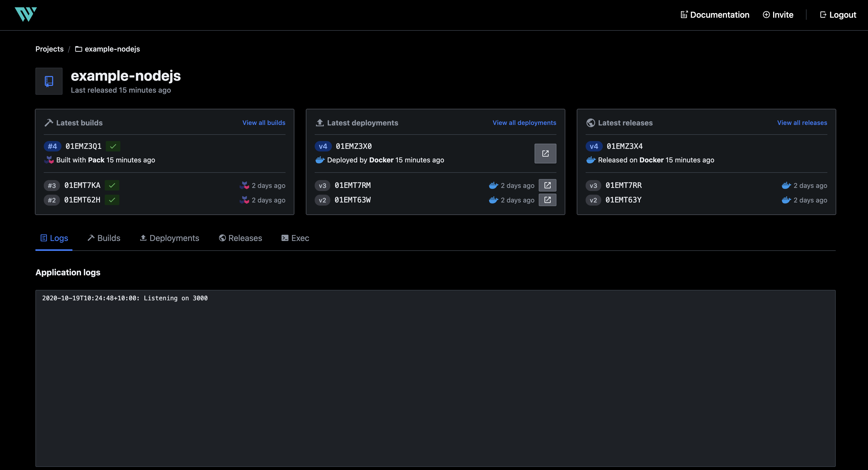Screen dimensions: 868x470
Task: Click 'Last released 15 minutes ago' text
Action: point(121,90)
